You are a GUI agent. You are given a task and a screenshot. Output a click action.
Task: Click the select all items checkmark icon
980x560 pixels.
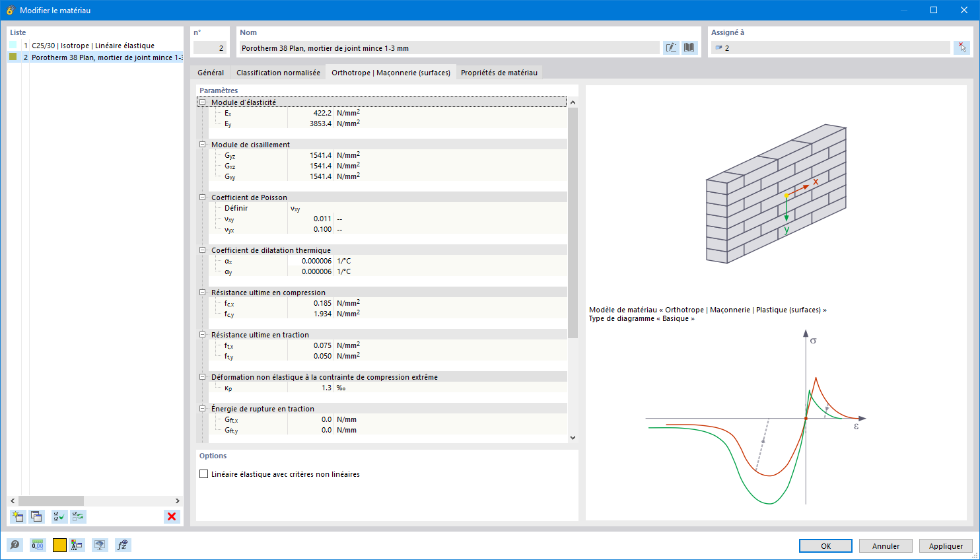[59, 516]
